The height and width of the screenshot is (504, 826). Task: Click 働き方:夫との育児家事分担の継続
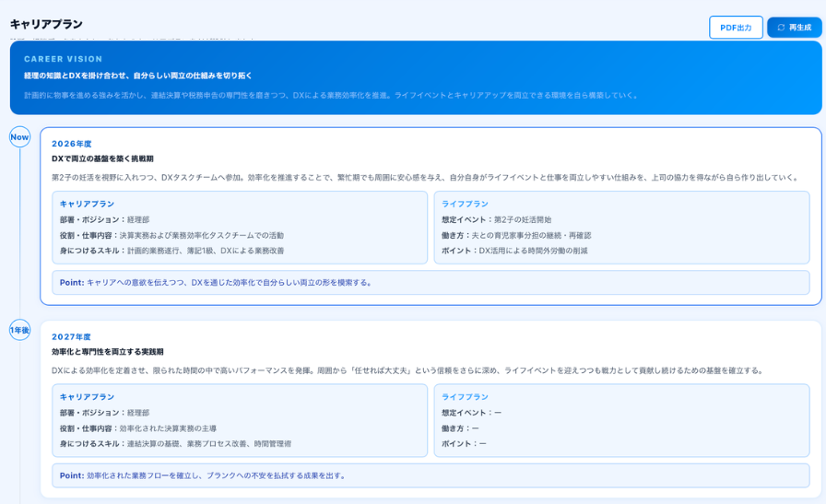tap(516, 235)
